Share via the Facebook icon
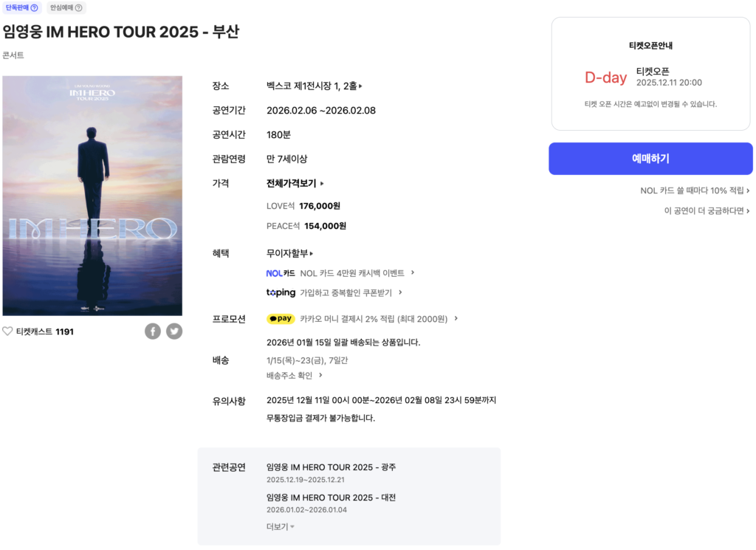Viewport: 756px width, 550px height. [153, 331]
